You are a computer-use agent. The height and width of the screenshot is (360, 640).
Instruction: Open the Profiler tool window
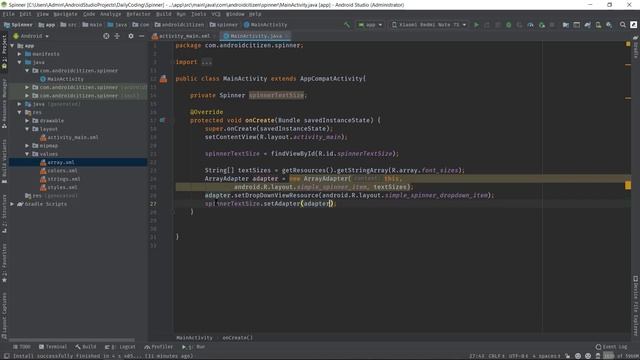(158, 347)
